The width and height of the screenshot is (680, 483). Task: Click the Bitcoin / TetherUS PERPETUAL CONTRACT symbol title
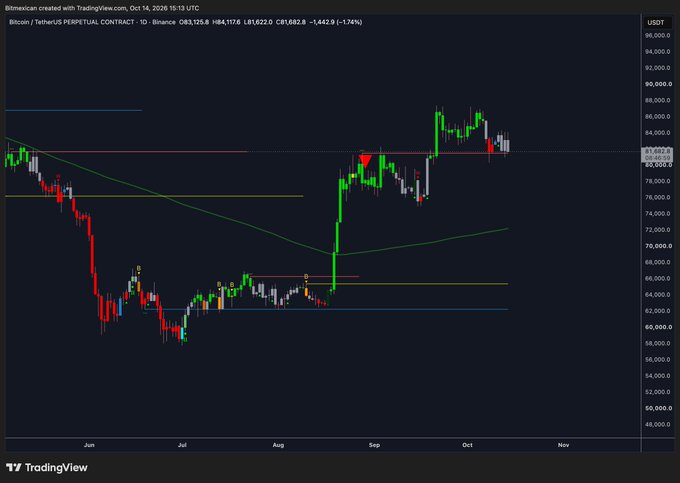(72, 22)
